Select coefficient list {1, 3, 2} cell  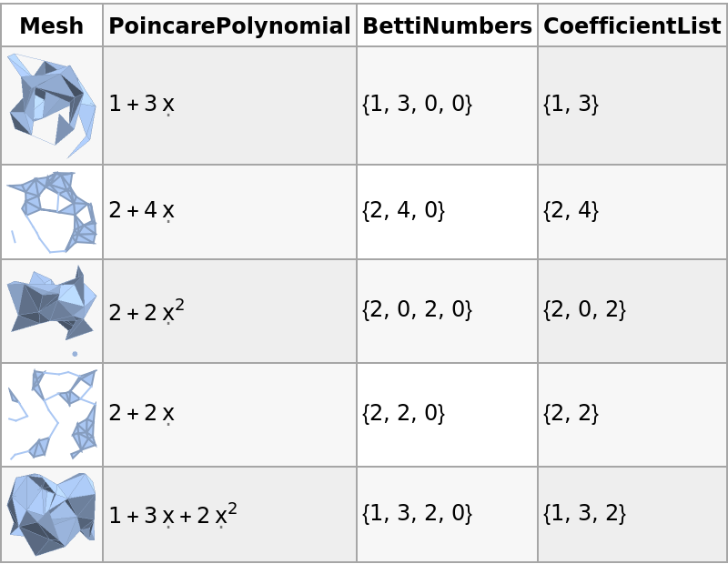[584, 514]
